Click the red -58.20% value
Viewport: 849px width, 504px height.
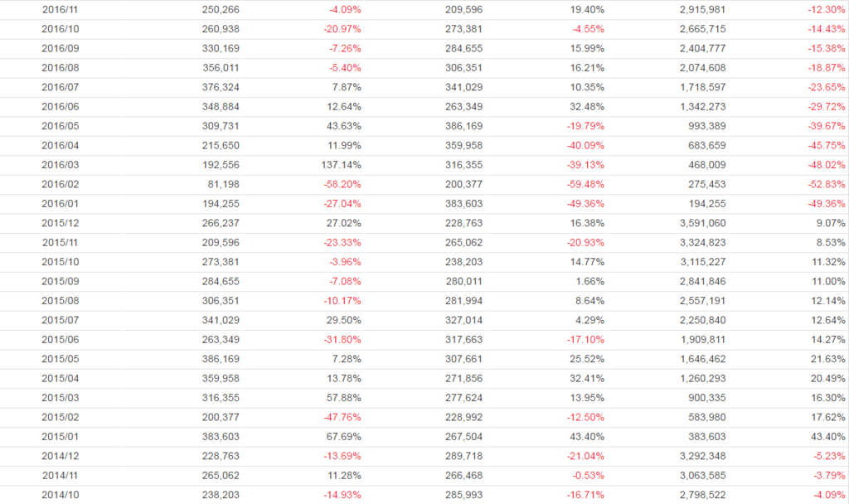[x=342, y=184]
